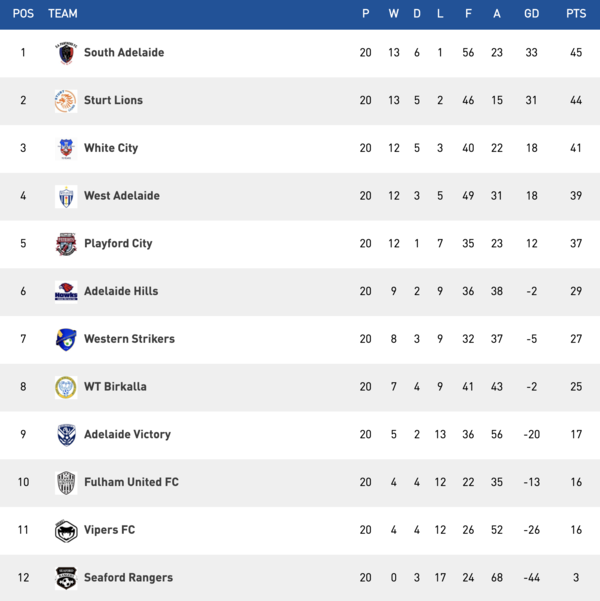Click the Adelaide Victory club logo

click(66, 435)
